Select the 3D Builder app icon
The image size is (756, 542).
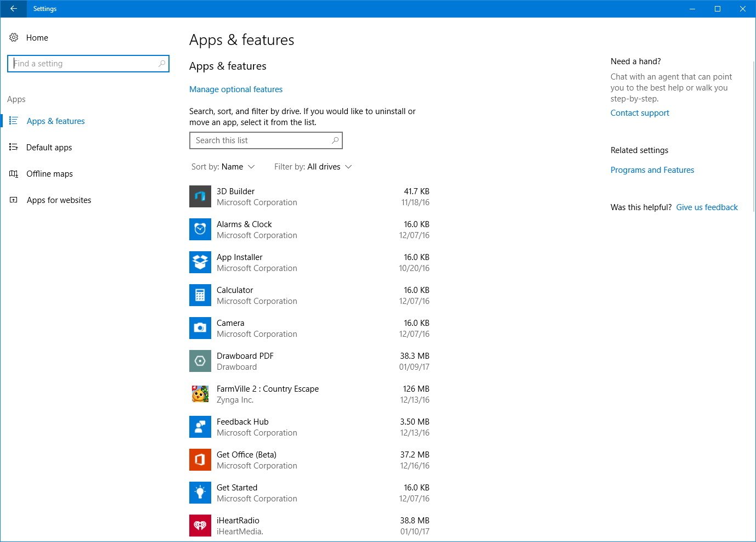point(200,196)
